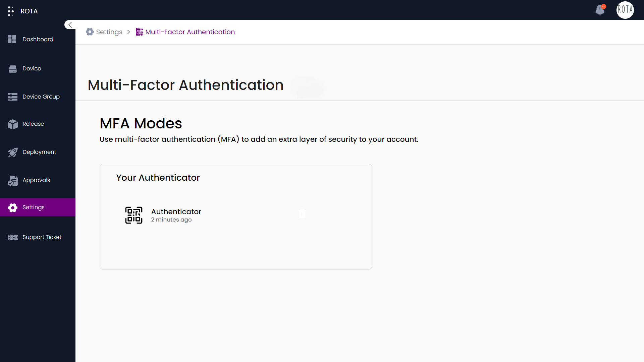Screen dimensions: 644x362
Task: Click the Multi-Factor Authentication breadcrumb
Action: pos(190,32)
